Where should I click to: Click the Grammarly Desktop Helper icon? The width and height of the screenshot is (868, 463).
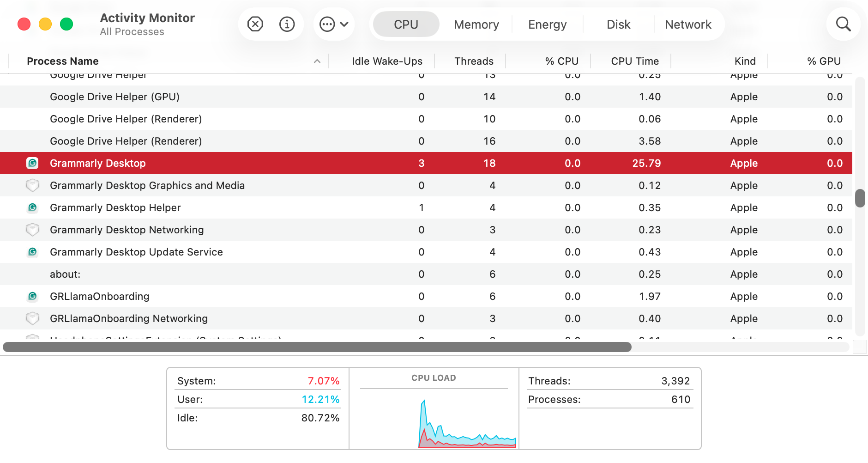point(32,207)
